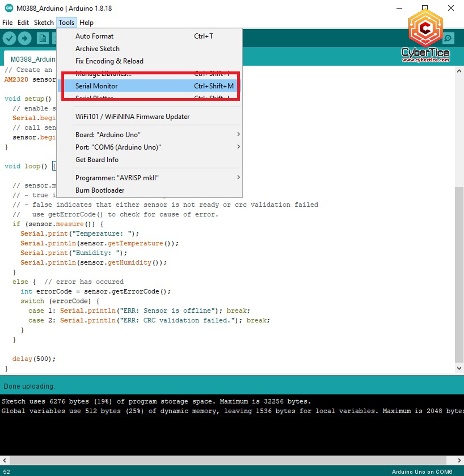Switch to the M0388_Arduino sketch tab

pos(32,59)
